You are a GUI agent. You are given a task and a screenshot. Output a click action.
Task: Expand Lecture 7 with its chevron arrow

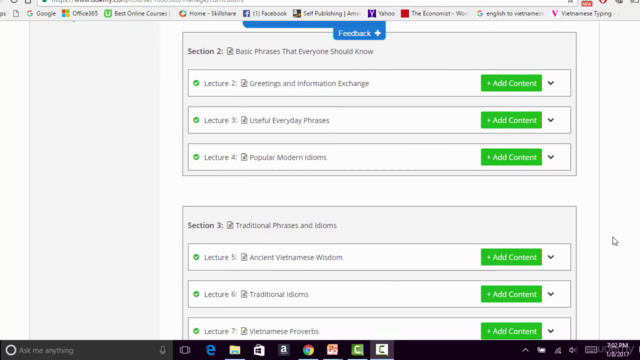point(551,331)
